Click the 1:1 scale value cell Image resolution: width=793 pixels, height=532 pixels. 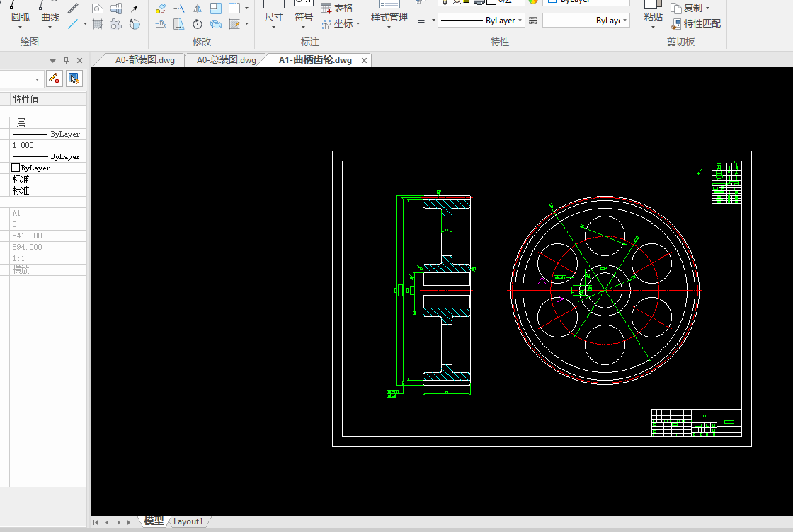48,259
